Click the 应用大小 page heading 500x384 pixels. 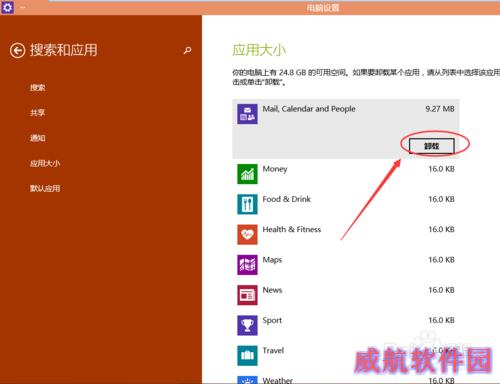coord(259,50)
